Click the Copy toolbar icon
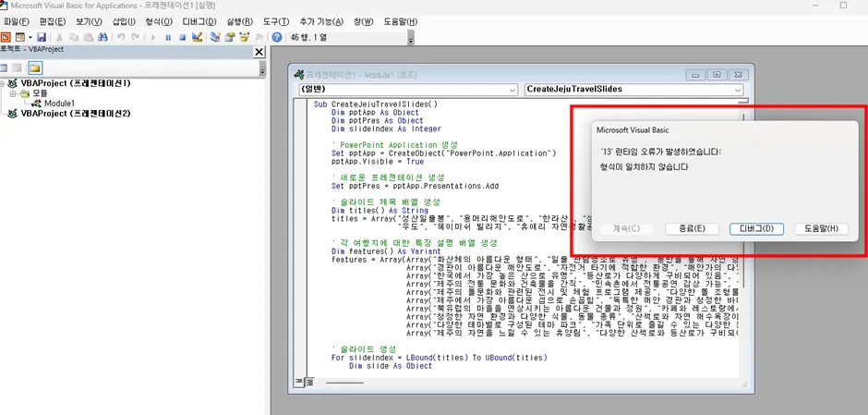This screenshot has height=415, width=868. [74, 37]
